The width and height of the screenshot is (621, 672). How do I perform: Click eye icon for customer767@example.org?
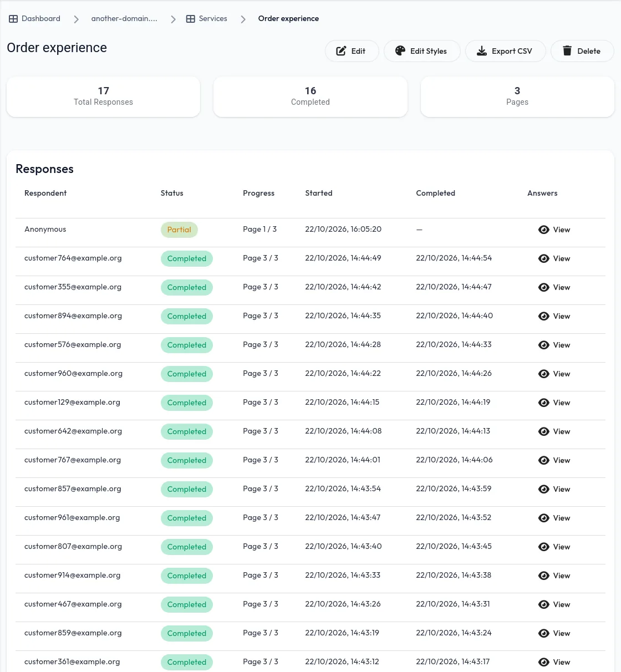(544, 460)
